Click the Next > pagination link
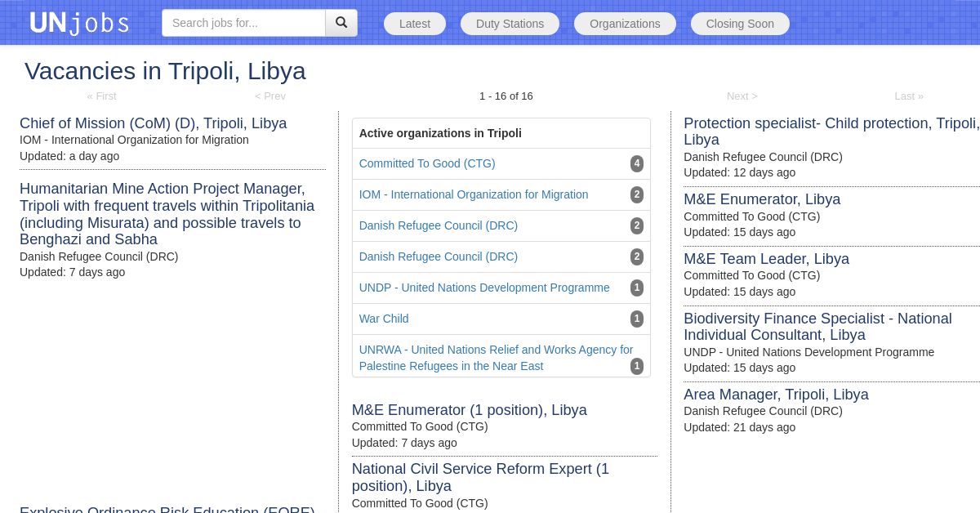The image size is (980, 513). pos(742,96)
